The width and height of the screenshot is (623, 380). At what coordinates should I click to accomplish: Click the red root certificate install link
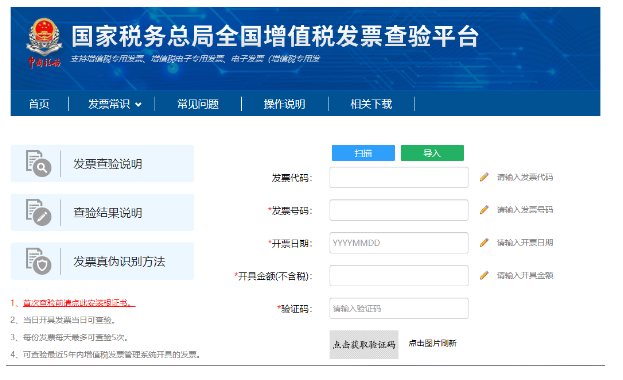coord(79,303)
